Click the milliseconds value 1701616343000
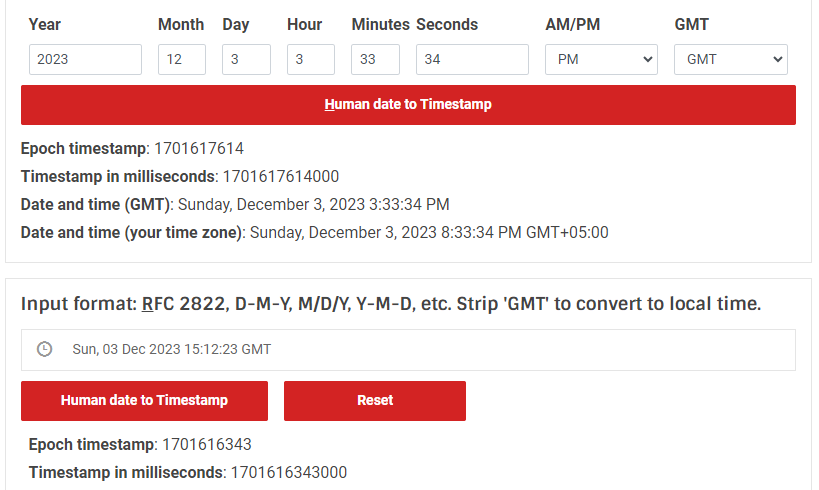Screen dimensions: 819x490 point(289,472)
